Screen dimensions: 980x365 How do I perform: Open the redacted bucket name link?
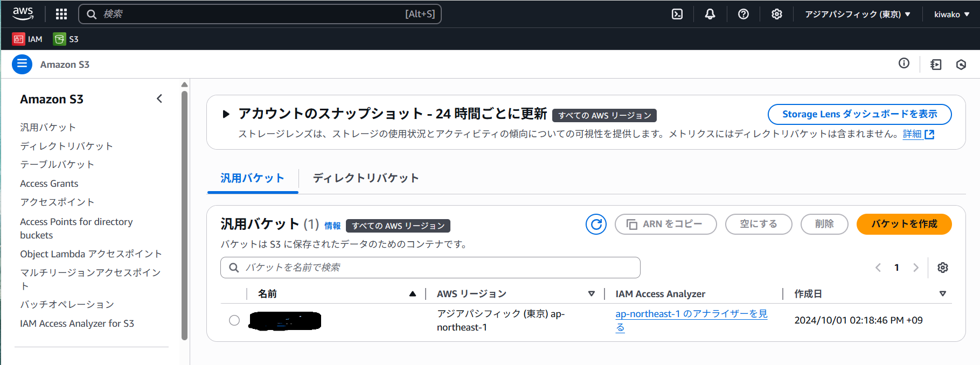[x=285, y=320]
